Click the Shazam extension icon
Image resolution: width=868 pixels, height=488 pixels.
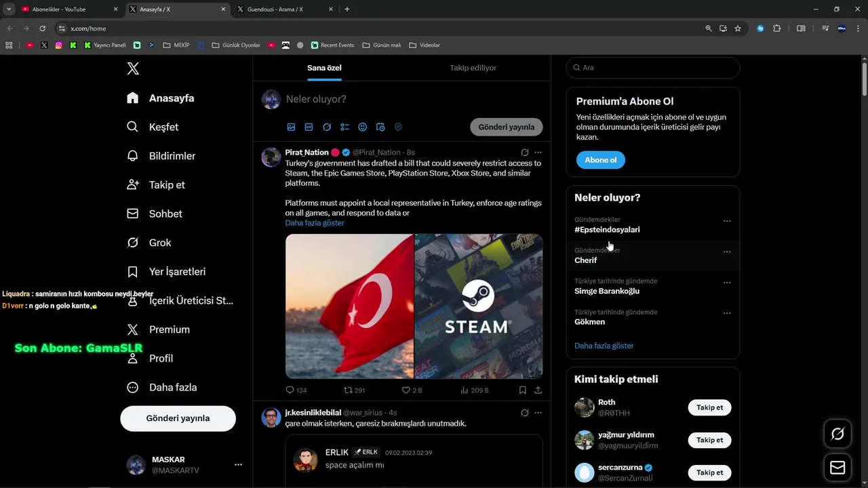pyautogui.click(x=760, y=28)
